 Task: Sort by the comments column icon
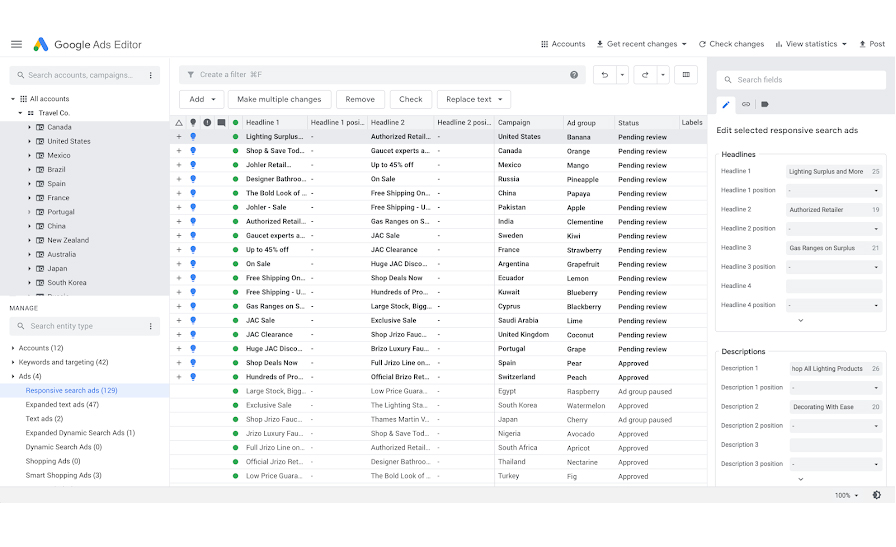tap(221, 123)
